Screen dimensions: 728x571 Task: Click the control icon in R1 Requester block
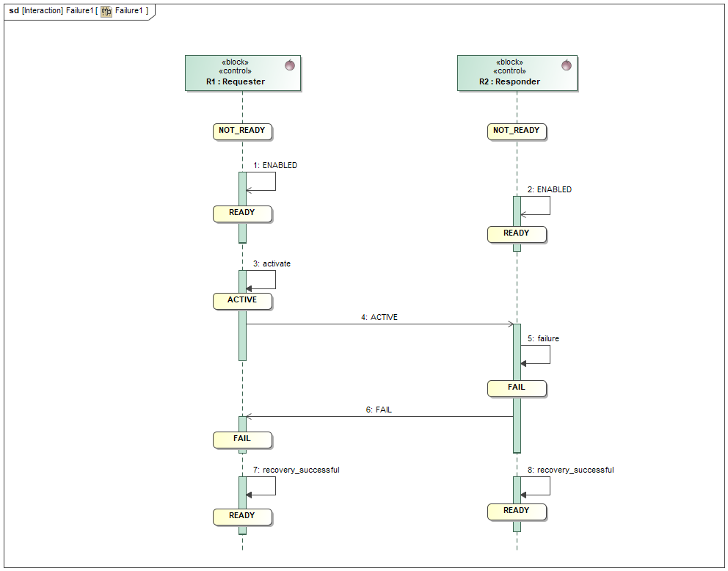pos(290,65)
